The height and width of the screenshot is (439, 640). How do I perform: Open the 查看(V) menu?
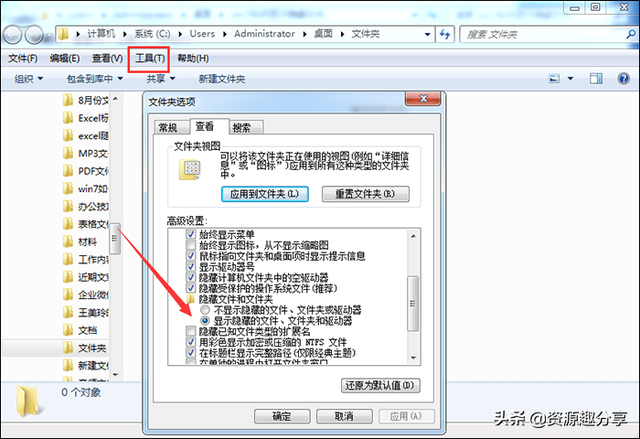point(107,59)
